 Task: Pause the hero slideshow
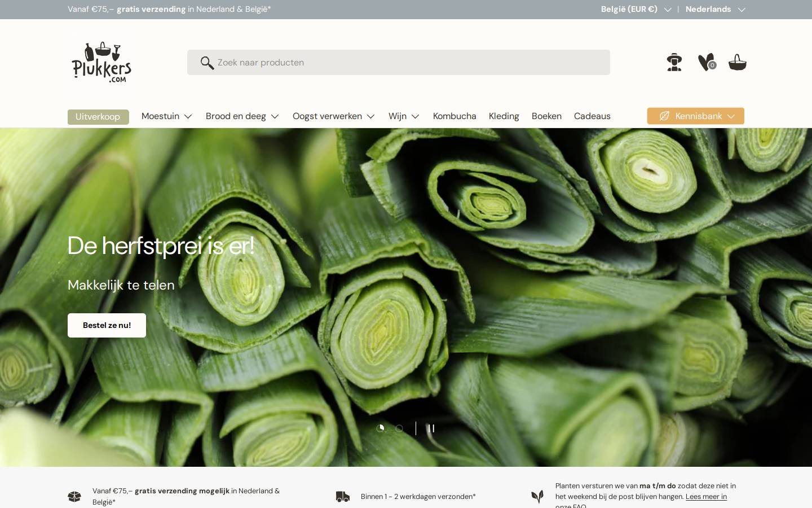[x=431, y=428]
